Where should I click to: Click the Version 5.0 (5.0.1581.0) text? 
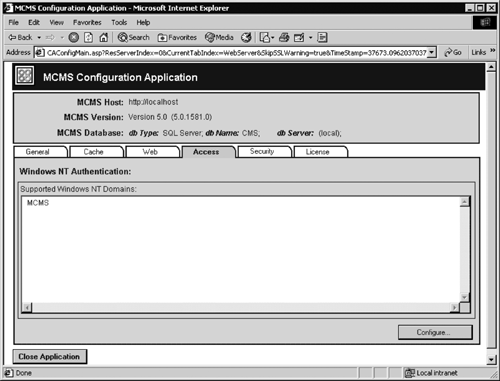(170, 117)
